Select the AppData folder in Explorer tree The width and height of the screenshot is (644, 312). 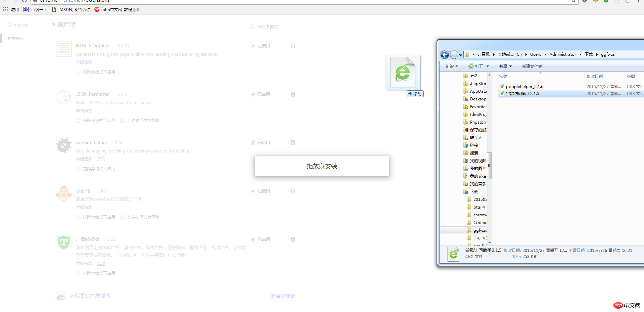click(475, 91)
